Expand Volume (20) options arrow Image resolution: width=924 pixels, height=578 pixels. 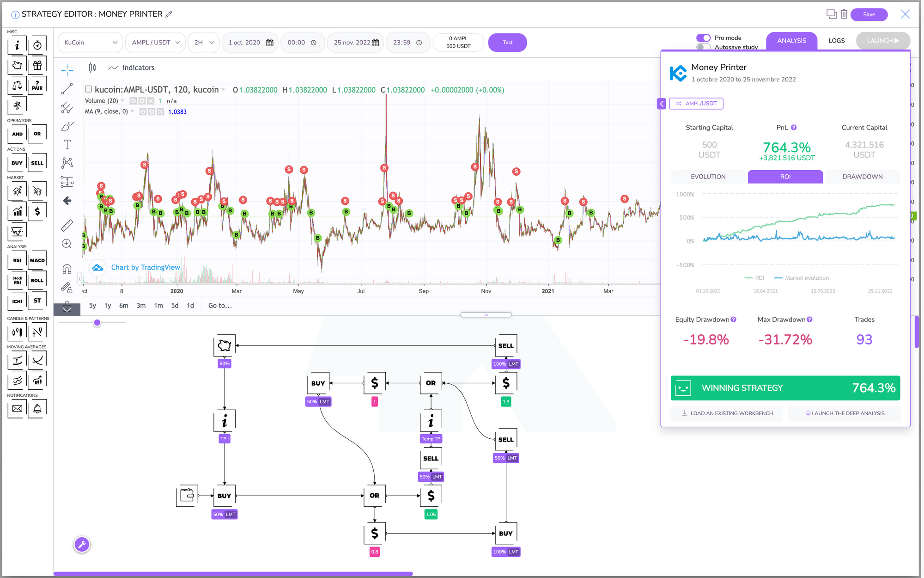click(x=122, y=101)
